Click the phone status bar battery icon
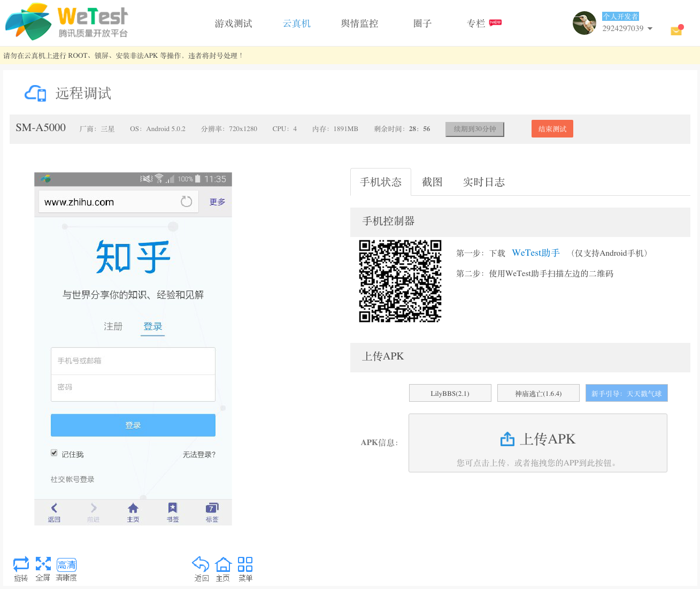The width and height of the screenshot is (700, 589). (x=198, y=179)
